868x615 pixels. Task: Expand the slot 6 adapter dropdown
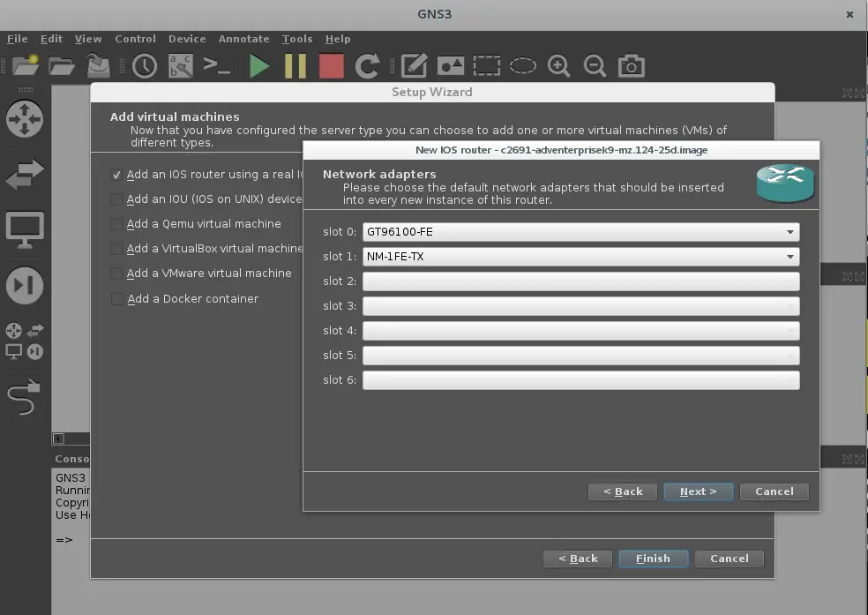pyautogui.click(x=580, y=380)
